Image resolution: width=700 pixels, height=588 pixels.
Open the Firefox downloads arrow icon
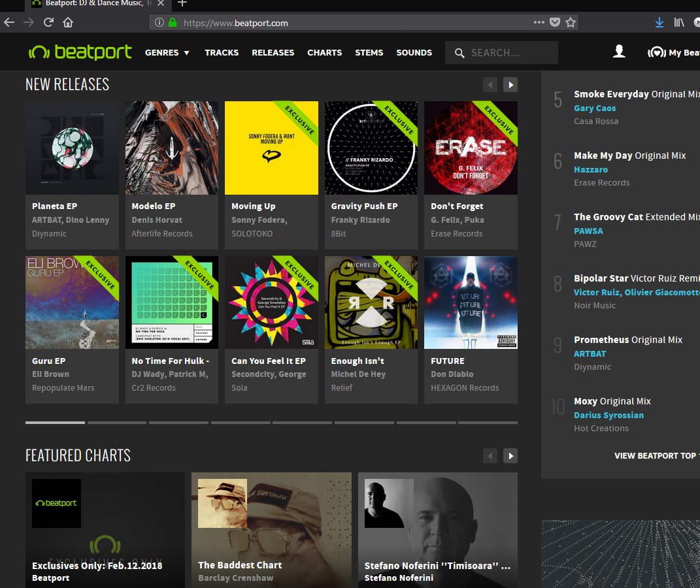click(659, 22)
